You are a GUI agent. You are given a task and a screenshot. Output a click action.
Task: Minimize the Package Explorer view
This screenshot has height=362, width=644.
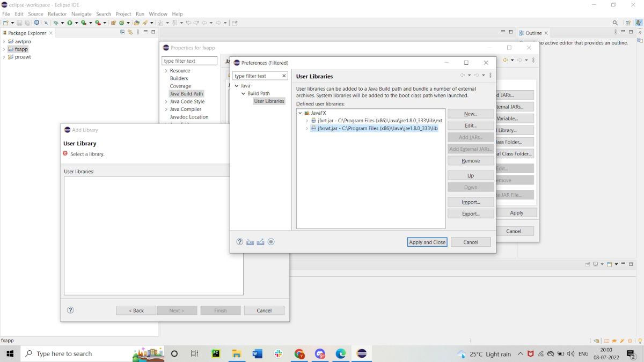click(x=145, y=32)
